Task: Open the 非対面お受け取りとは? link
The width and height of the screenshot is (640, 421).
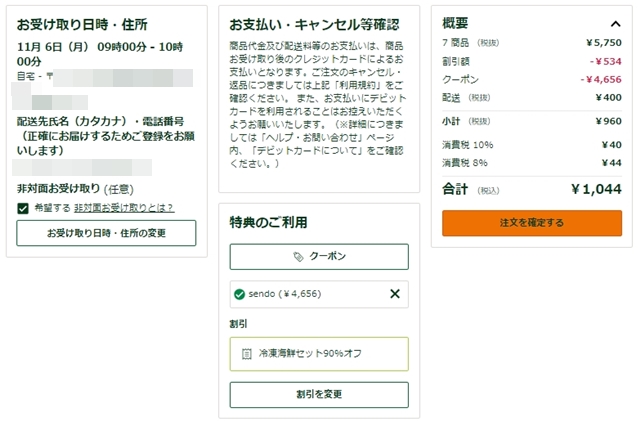Action: coord(124,208)
